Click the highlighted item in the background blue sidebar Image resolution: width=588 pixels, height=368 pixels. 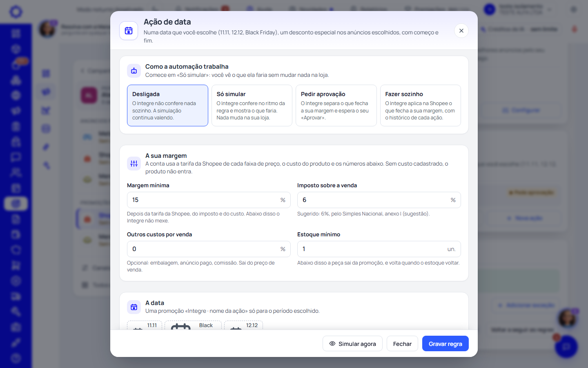pos(16,203)
